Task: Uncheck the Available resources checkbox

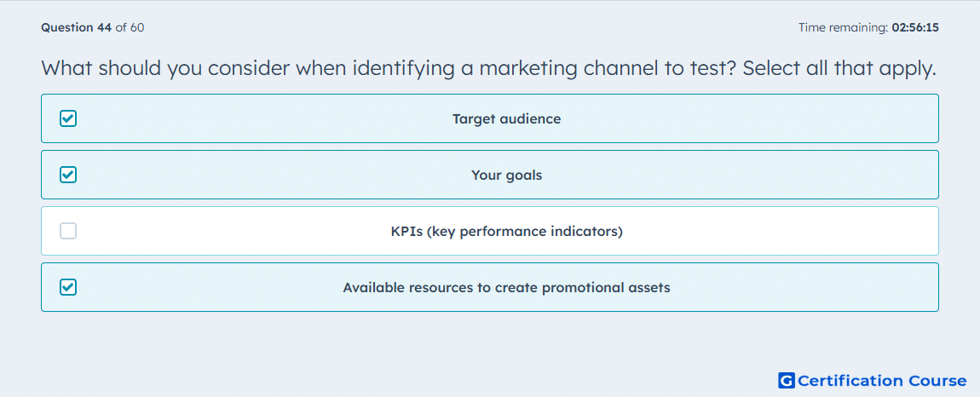Action: click(68, 287)
